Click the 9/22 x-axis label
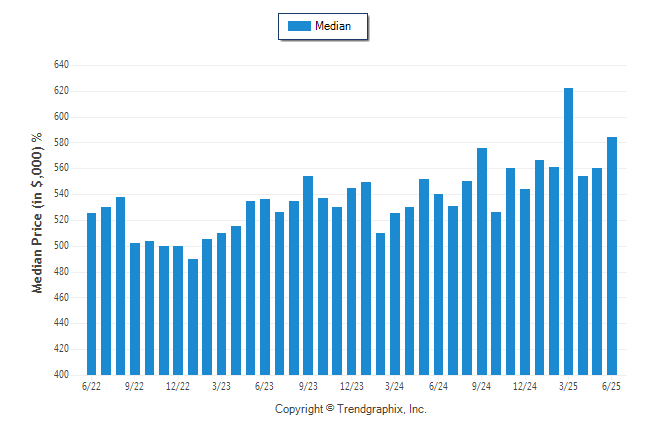646x434 pixels. tap(134, 387)
